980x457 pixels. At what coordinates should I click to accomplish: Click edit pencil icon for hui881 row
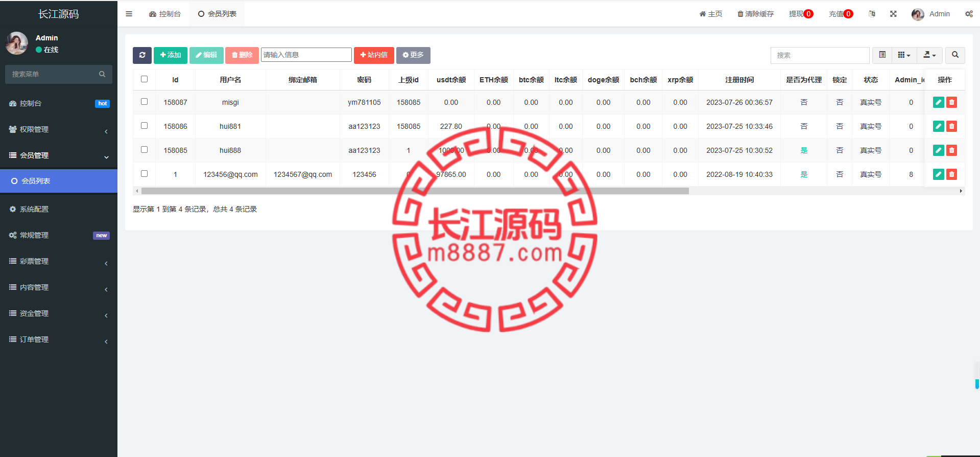coord(939,126)
